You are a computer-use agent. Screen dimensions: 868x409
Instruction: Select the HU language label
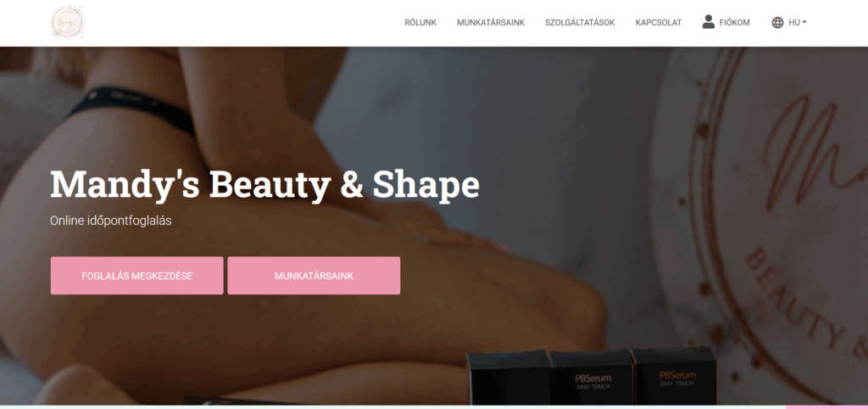pyautogui.click(x=793, y=23)
